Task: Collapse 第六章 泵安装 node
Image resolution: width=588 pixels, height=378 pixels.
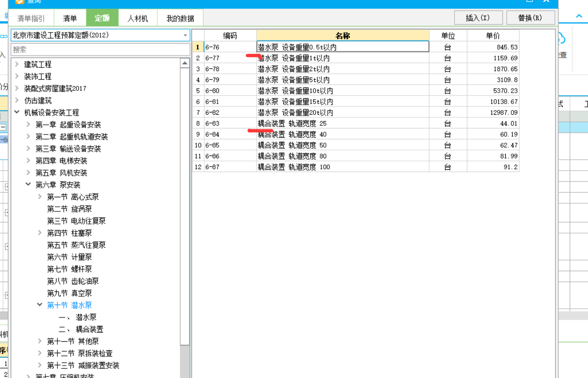Action: [28, 184]
